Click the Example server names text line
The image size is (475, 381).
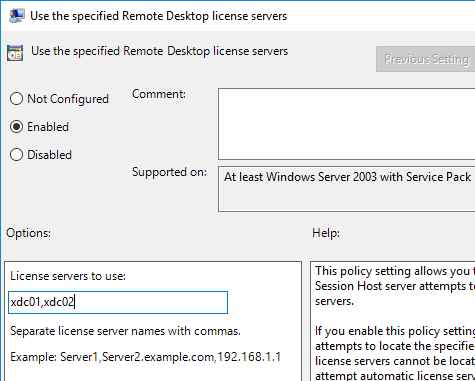click(x=146, y=357)
